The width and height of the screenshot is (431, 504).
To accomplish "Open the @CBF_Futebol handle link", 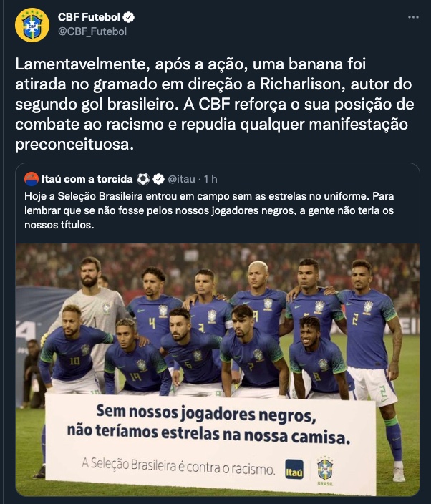I will (x=92, y=31).
